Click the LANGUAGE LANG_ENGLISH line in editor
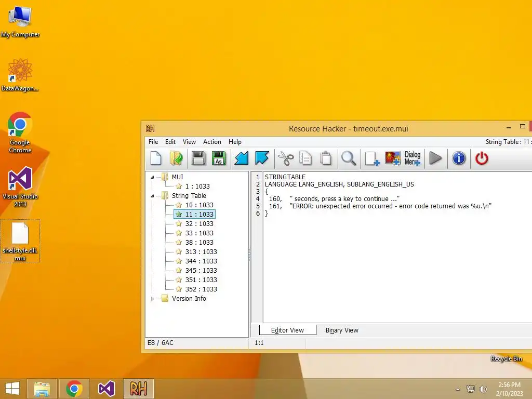Viewport: 532px width, 399px height. click(x=339, y=184)
